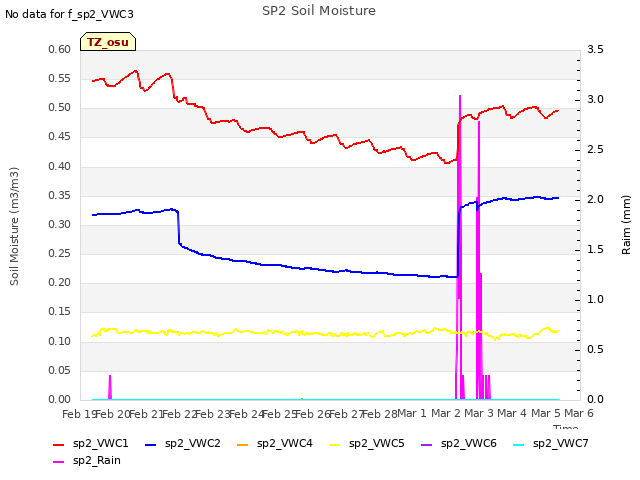Click the 0.50 left axis value

(60, 108)
